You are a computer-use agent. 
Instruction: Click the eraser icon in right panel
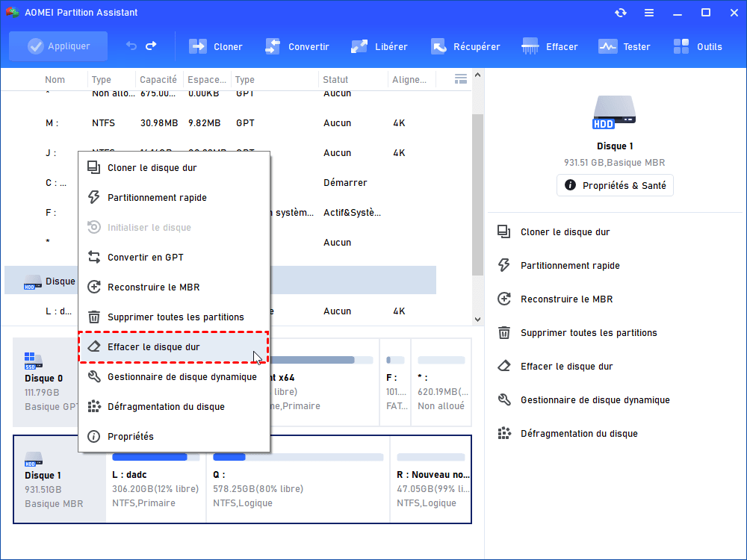[x=504, y=366]
